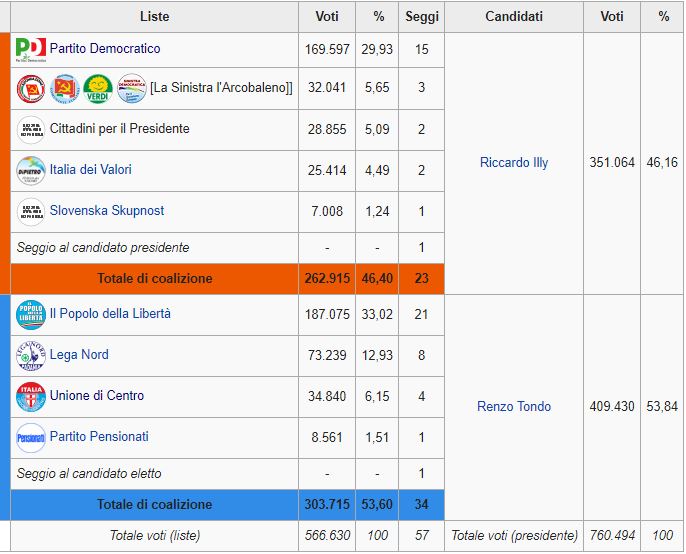Image resolution: width=686 pixels, height=554 pixels.
Task: Follow the Lega Nord text link
Action: pos(79,355)
